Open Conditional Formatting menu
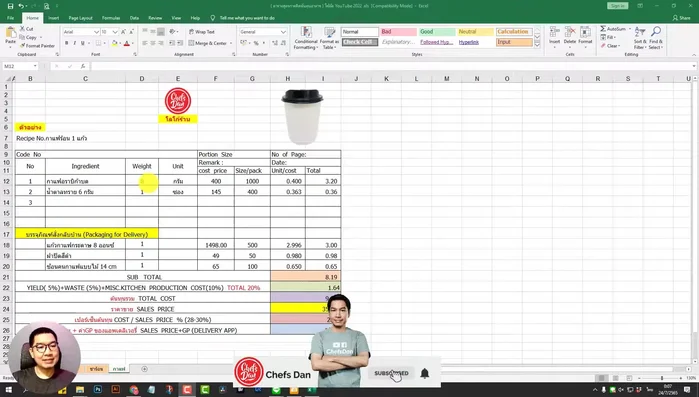The width and height of the screenshot is (699, 397). pos(306,38)
